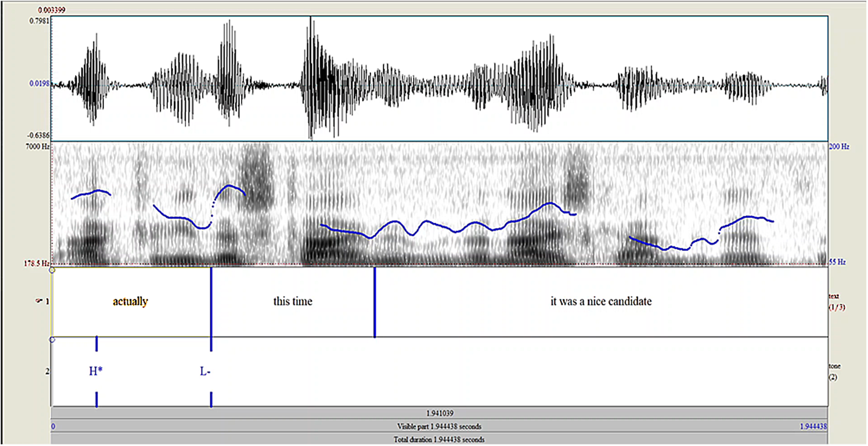This screenshot has width=868, height=446.
Task: Click the pointing hand icon beside tier 1
Action: 40,302
